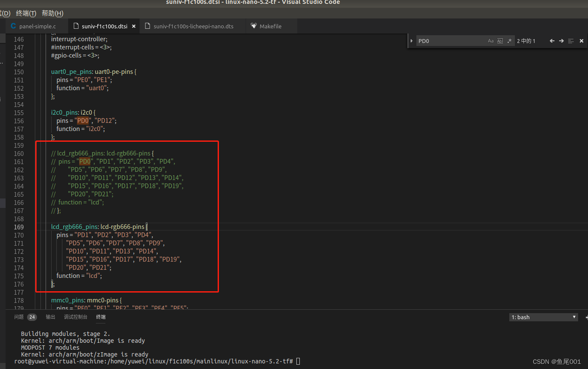
Task: Click 'uart0_pe_pins: uart0-pe-pins {' line
Action: coord(94,72)
